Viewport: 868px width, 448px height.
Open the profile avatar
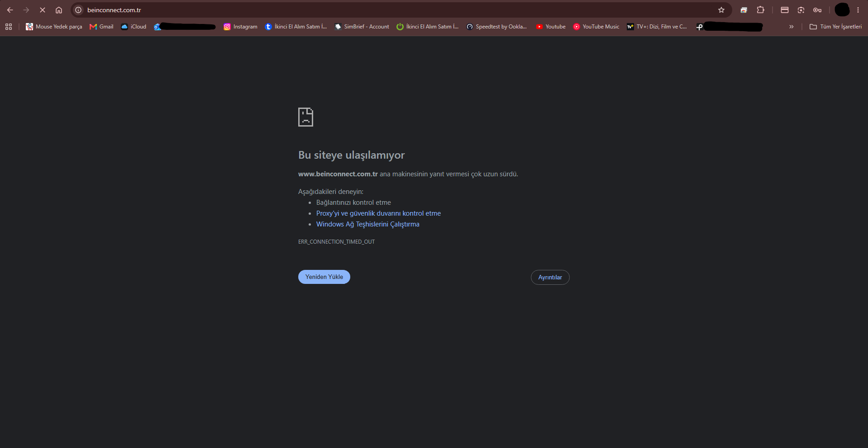coord(842,9)
